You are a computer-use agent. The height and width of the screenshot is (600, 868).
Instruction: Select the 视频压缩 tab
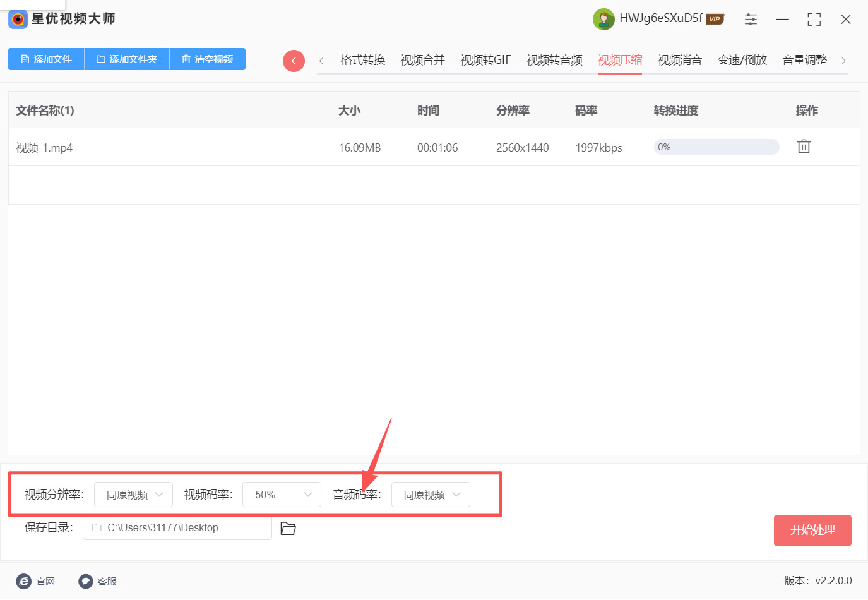tap(620, 60)
